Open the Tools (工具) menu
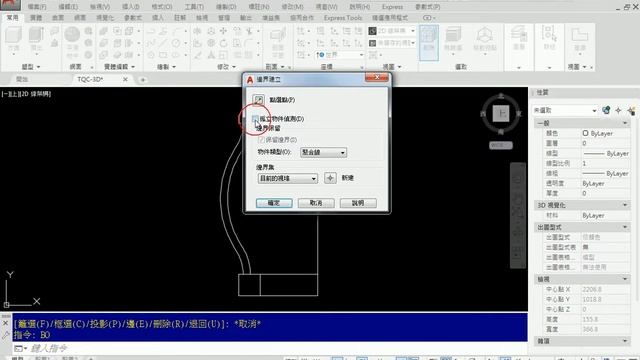The height and width of the screenshot is (360, 640). pyautogui.click(x=194, y=7)
